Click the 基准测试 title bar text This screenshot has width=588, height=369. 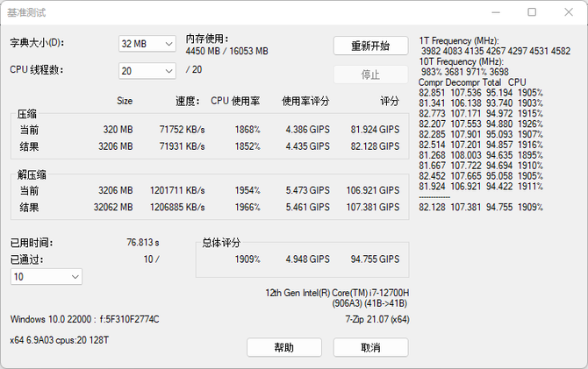[x=26, y=13]
